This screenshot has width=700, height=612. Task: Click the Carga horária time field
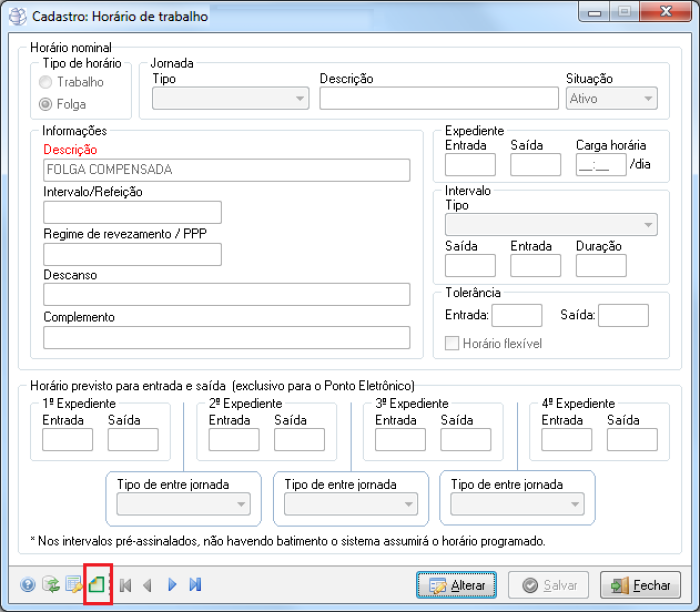(601, 165)
